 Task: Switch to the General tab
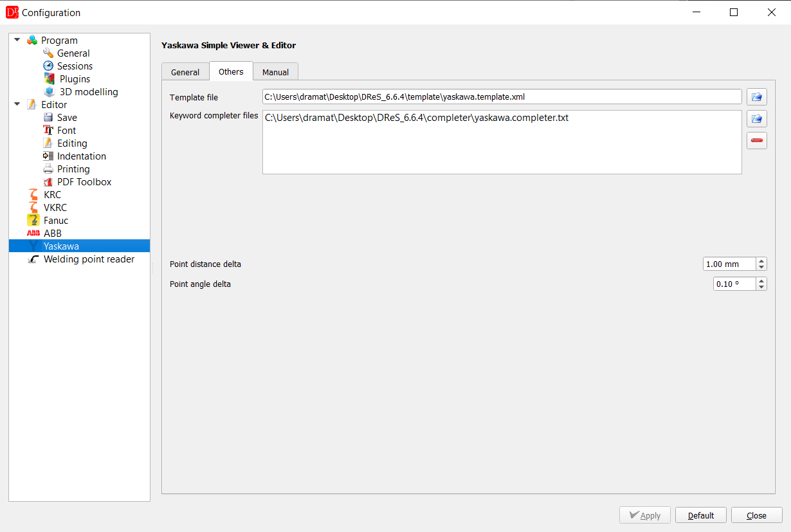[x=185, y=72]
